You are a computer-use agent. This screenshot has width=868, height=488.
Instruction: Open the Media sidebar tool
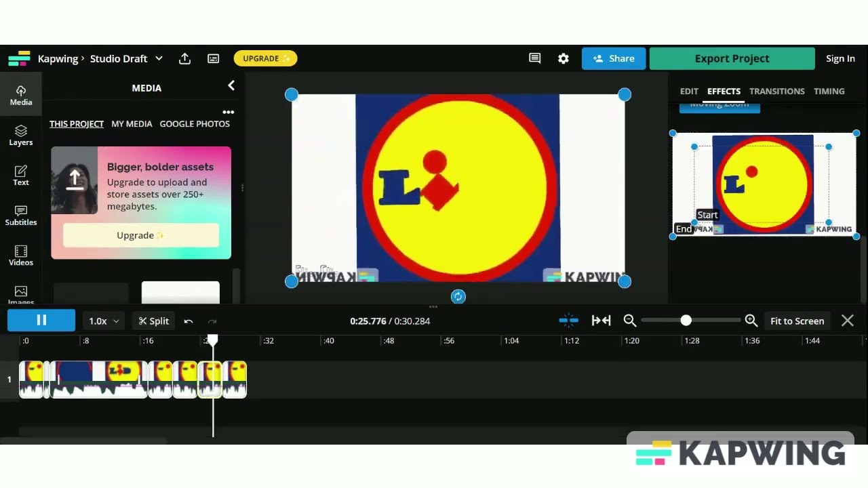click(x=21, y=95)
